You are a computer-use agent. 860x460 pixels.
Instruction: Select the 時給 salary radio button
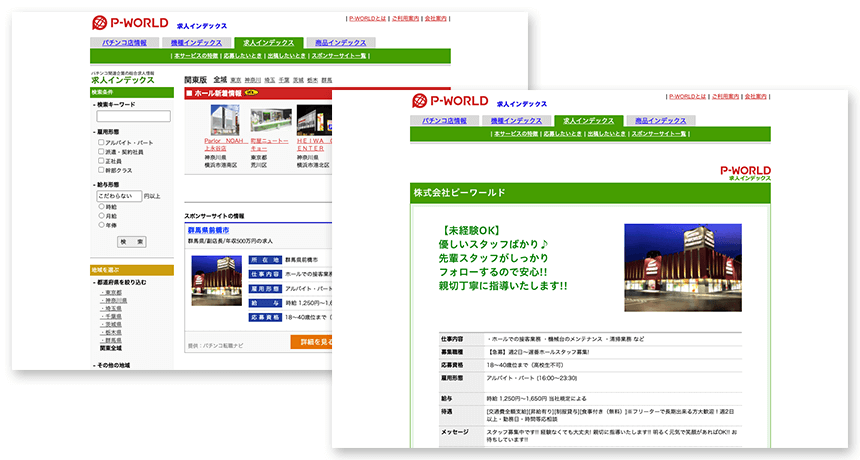[x=101, y=206]
